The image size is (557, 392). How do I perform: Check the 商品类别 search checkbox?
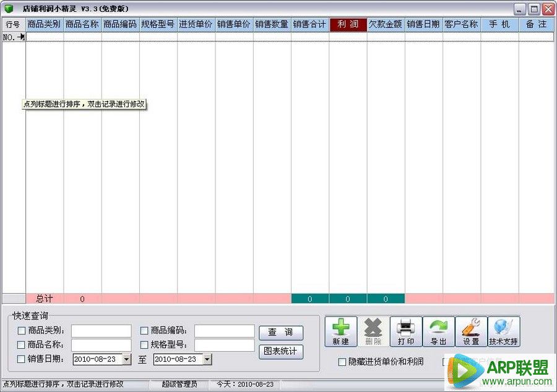pyautogui.click(x=22, y=330)
